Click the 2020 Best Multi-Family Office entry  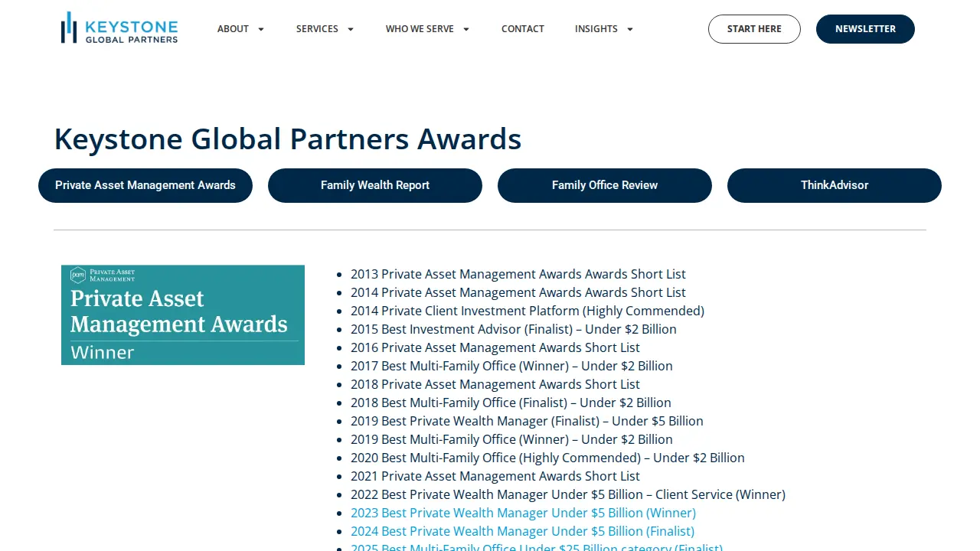click(547, 458)
